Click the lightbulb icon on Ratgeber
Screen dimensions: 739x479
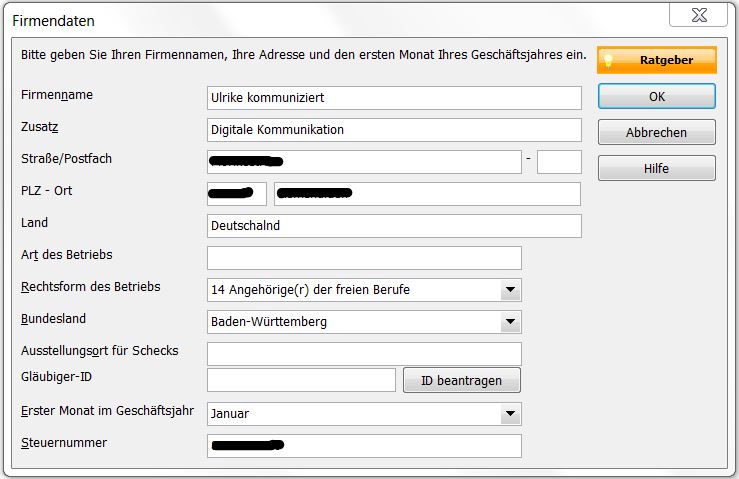608,61
